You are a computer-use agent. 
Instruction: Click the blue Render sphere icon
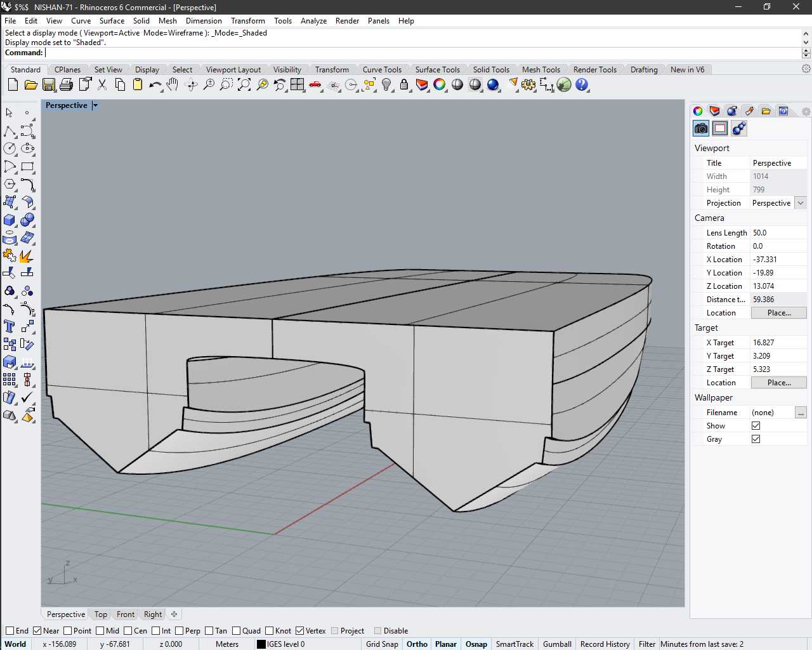tap(493, 84)
